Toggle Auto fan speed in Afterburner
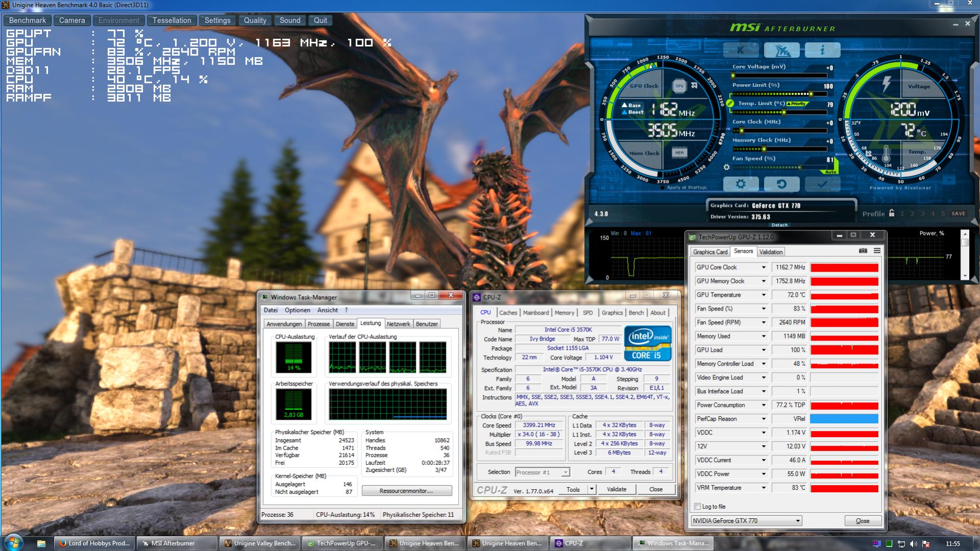The image size is (980, 551). (x=831, y=172)
